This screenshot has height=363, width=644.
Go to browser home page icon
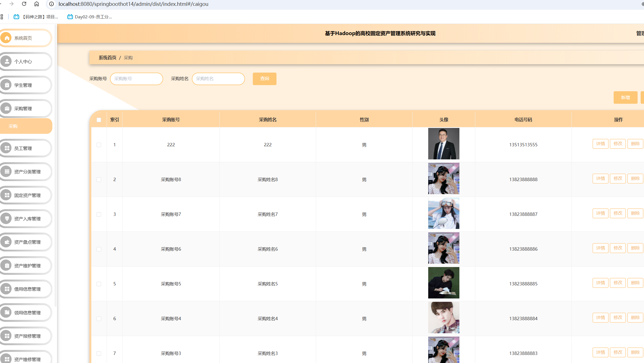click(36, 4)
